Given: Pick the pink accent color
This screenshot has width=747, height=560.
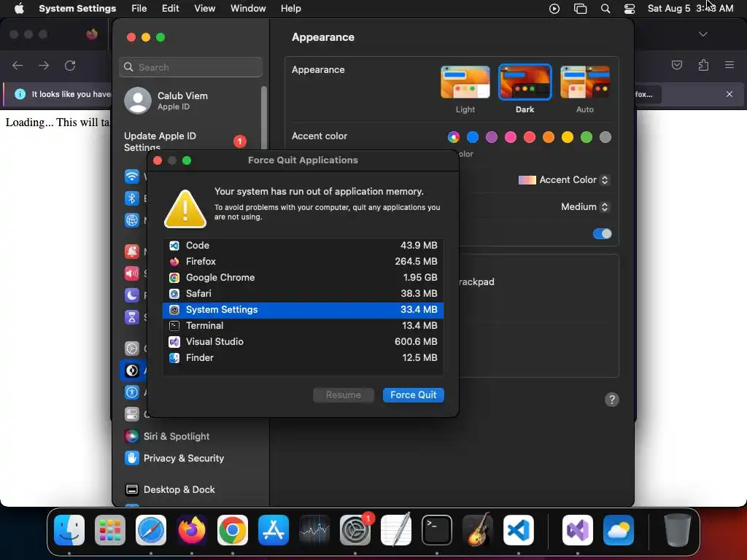Looking at the screenshot, I should click(x=511, y=137).
